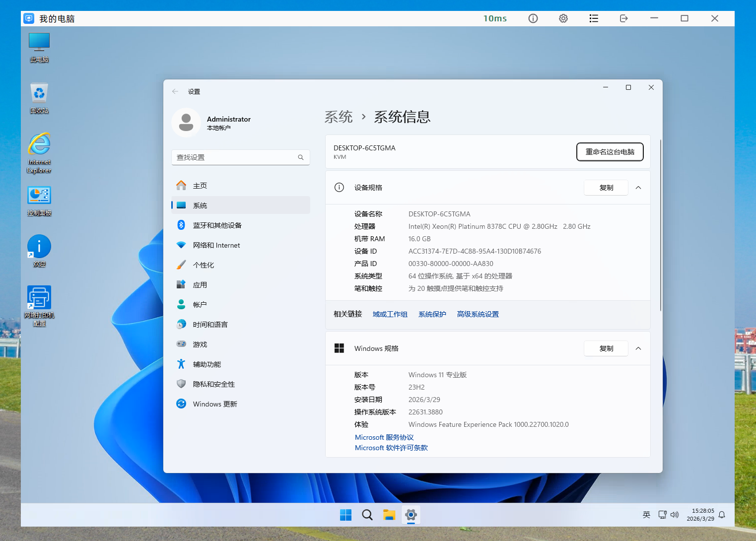Copy Windows specs with Windows 规格 复制 button
The image size is (756, 541).
(x=606, y=348)
